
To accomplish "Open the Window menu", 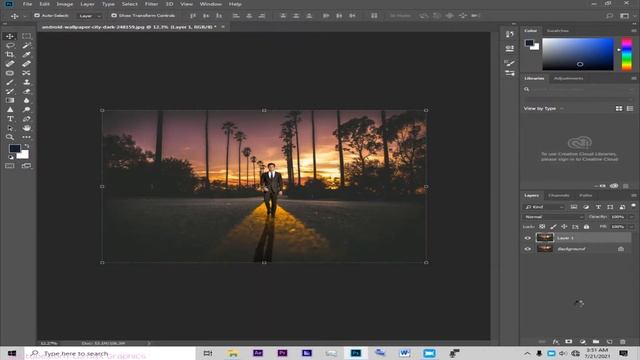I will pyautogui.click(x=211, y=4).
